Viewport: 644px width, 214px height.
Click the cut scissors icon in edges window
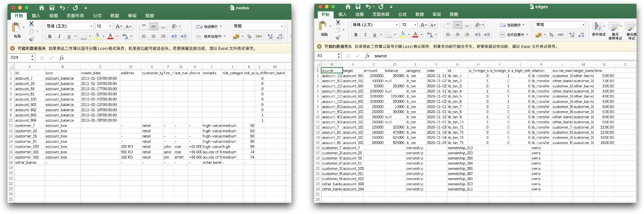click(x=338, y=22)
